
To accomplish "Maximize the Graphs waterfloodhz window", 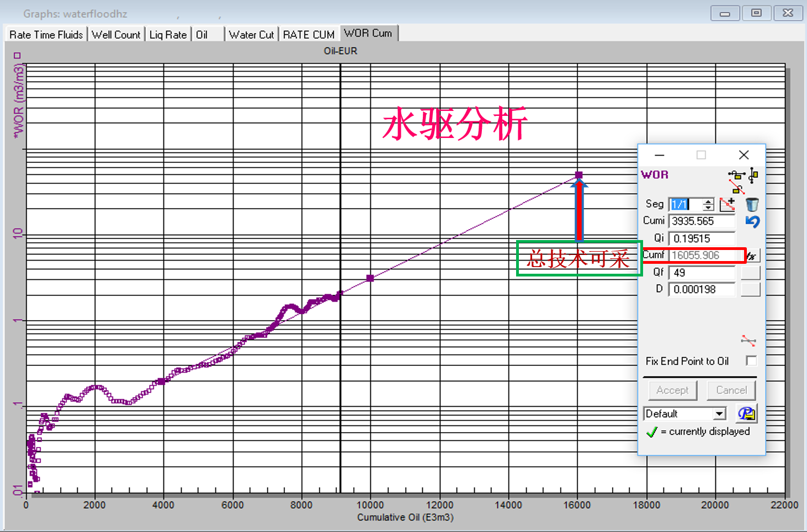I will pyautogui.click(x=757, y=13).
